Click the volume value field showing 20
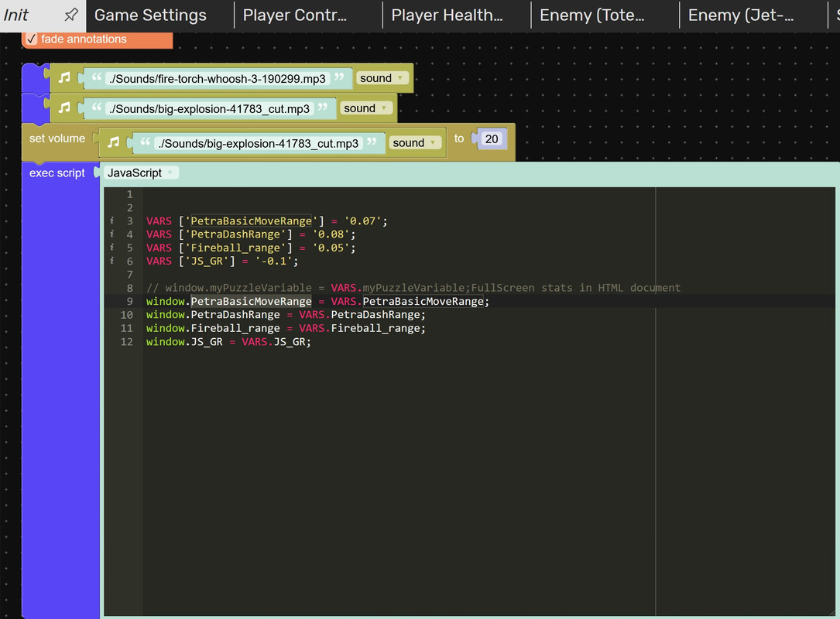Image resolution: width=840 pixels, height=619 pixels. click(491, 139)
